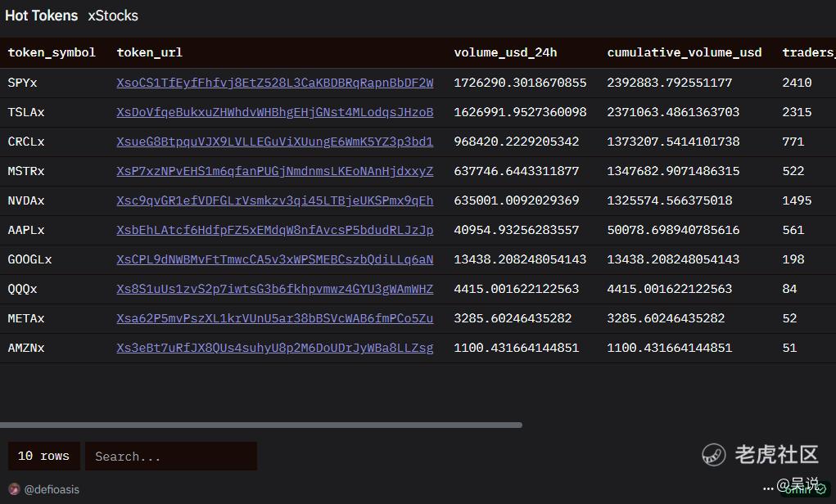
Task: Follow the CRCLx token URL
Action: tap(274, 142)
